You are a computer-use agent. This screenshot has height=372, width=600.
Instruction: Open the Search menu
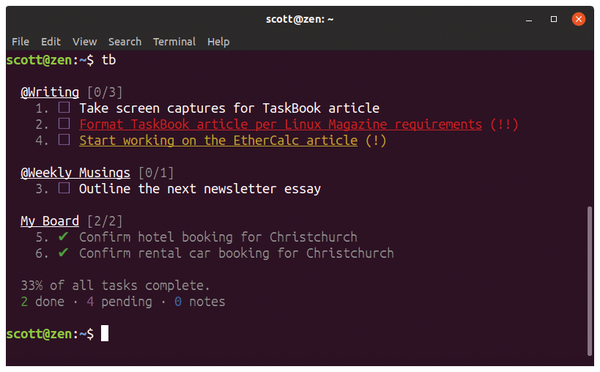(125, 42)
